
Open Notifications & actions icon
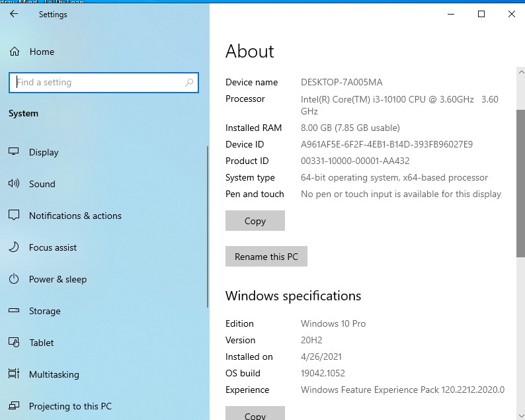[14, 216]
